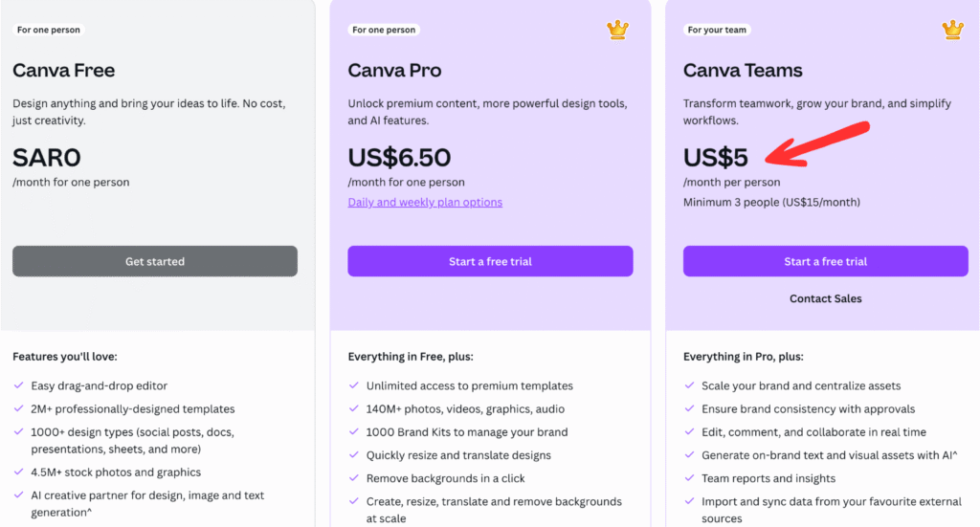Click checkmark next to 4.5M+ stock photos and graphics

pos(19,472)
